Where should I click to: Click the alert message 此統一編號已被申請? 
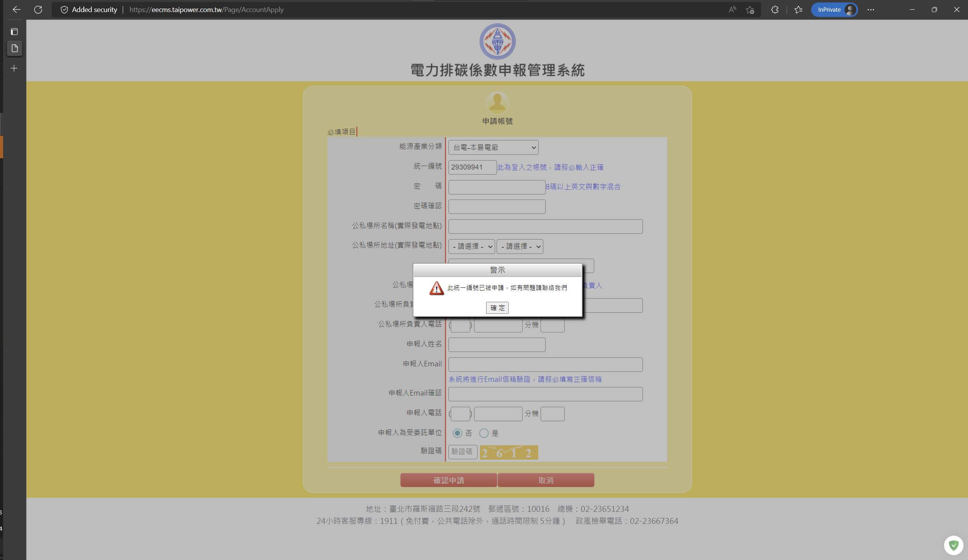tap(476, 288)
